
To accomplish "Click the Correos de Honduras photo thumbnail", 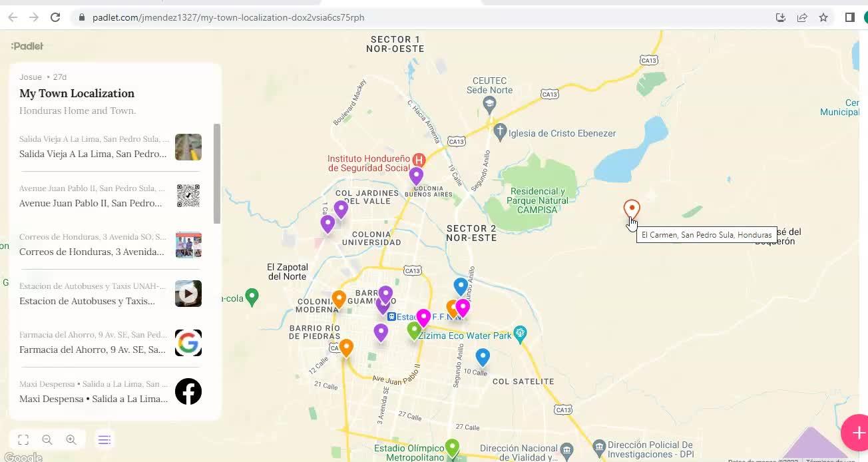I will pyautogui.click(x=188, y=244).
